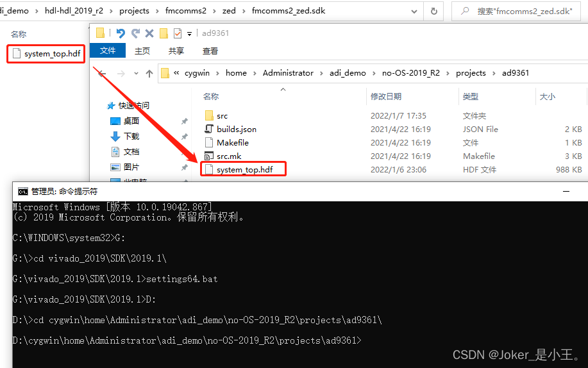Expand the chevron after no-OS-2019_R2 breadcrumb
The image size is (588, 368).
[448, 73]
